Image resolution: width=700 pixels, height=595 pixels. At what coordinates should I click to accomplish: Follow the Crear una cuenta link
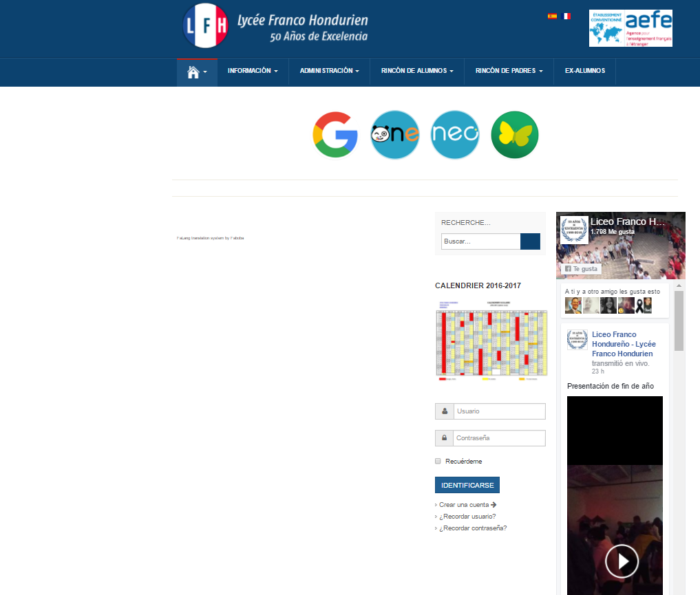pos(467,505)
